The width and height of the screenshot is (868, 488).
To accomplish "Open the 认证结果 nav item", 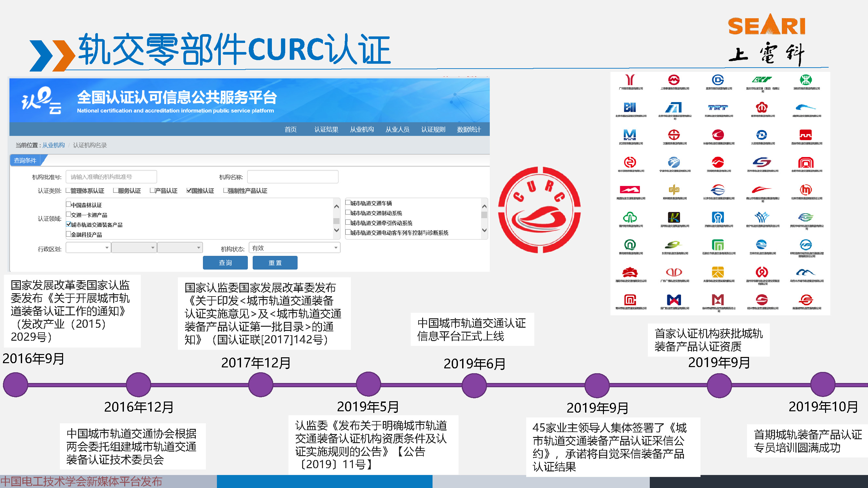I will pos(326,129).
